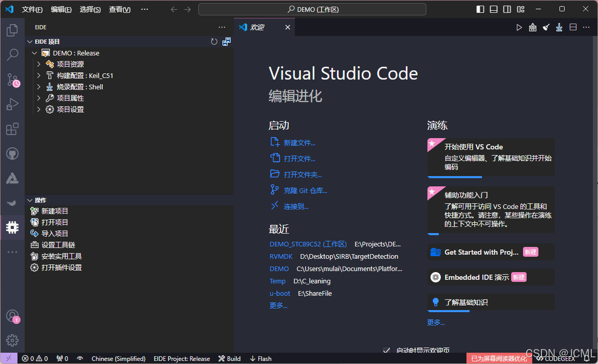Open Source Control view in activity bar
598x364 pixels.
pos(12,80)
